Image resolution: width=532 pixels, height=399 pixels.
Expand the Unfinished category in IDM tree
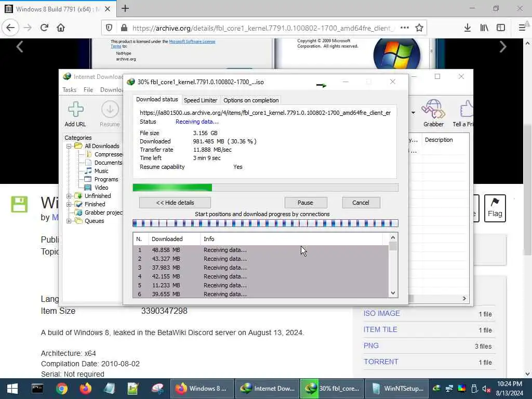tap(69, 196)
